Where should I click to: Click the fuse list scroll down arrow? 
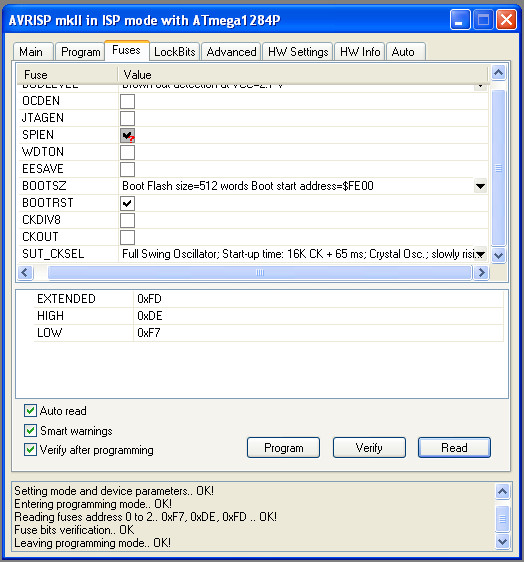point(499,256)
